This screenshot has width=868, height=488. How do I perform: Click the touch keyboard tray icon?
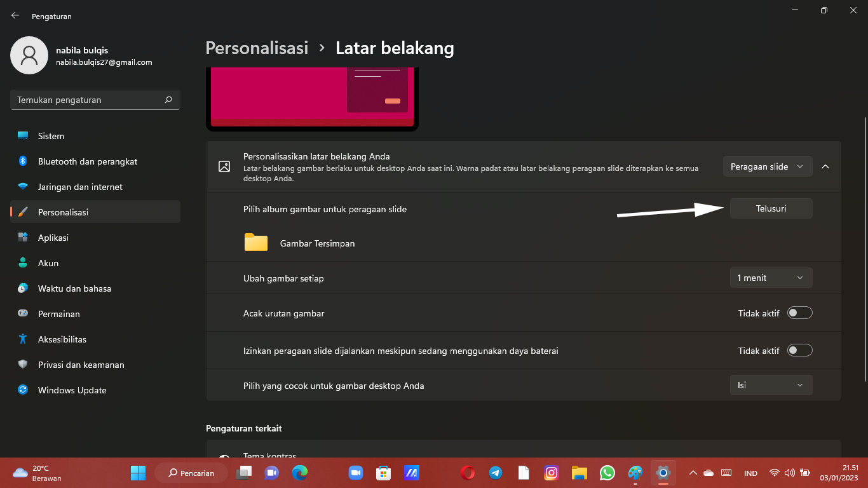pyautogui.click(x=726, y=473)
